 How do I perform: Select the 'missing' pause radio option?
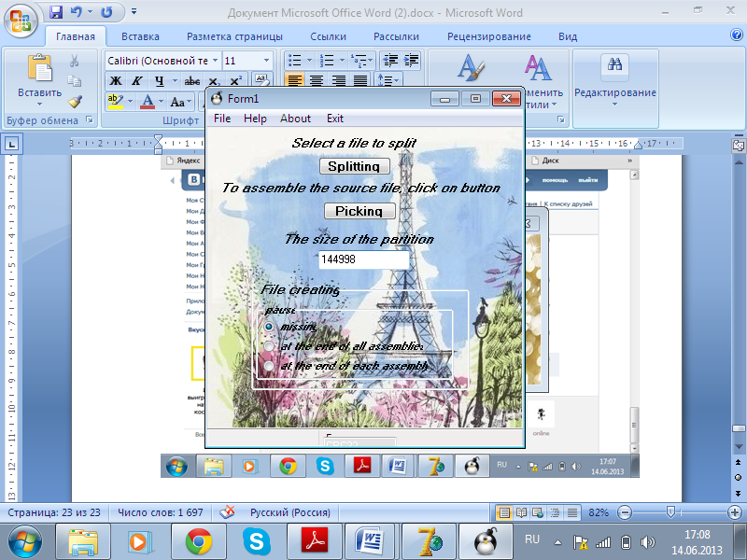coord(269,327)
